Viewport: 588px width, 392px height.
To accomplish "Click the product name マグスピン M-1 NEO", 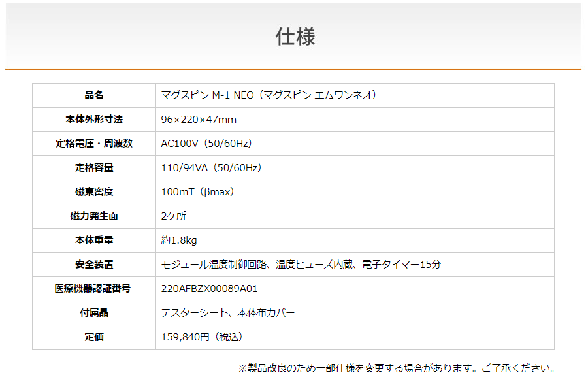I will [x=269, y=95].
